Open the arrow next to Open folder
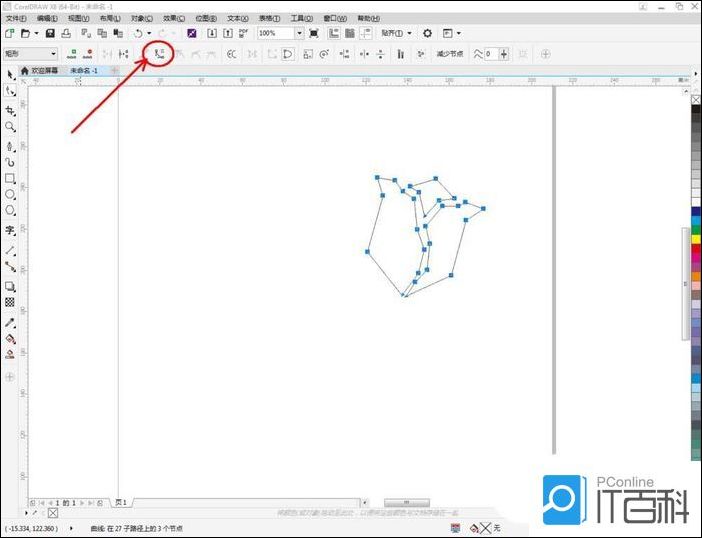 [36, 33]
